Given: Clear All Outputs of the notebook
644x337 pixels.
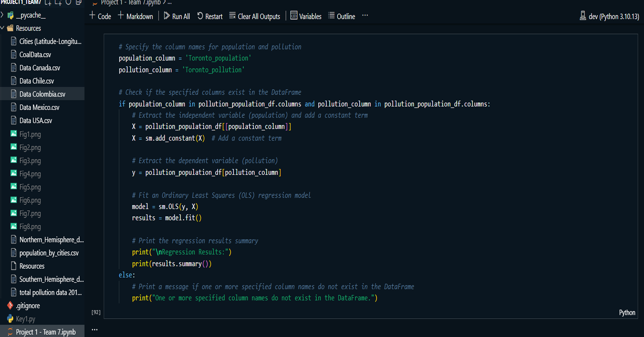Looking at the screenshot, I should click(x=254, y=16).
